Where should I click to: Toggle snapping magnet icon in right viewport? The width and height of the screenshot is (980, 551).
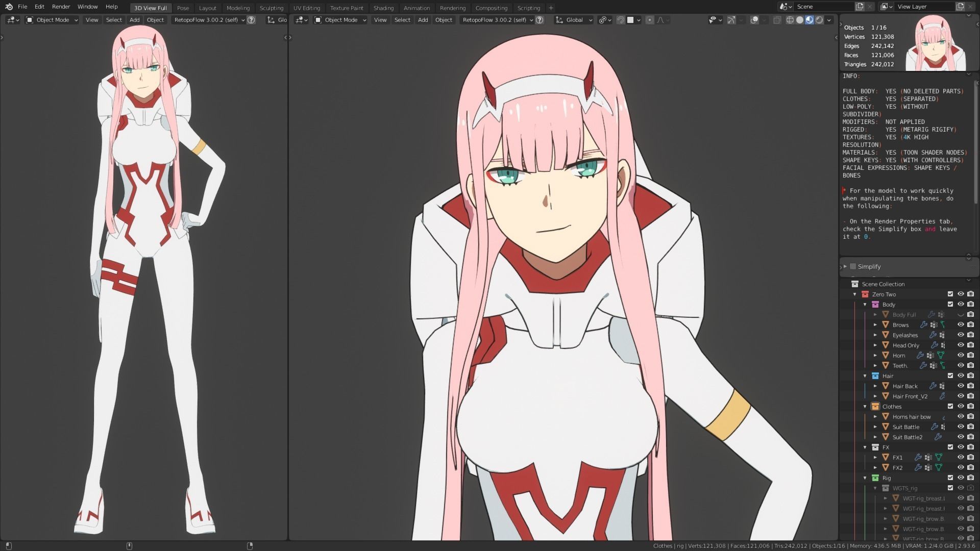click(621, 20)
